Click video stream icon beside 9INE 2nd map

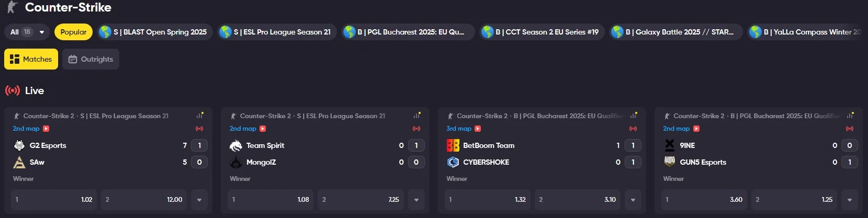696,129
